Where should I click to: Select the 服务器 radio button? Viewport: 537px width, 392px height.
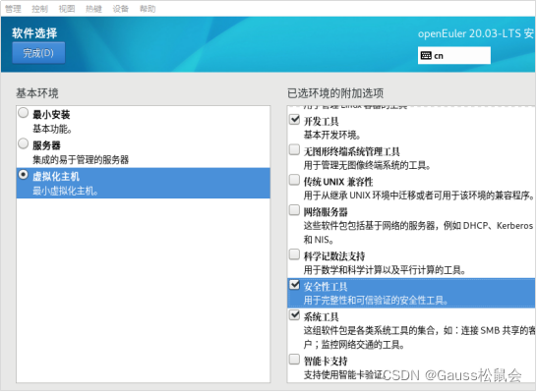point(24,143)
